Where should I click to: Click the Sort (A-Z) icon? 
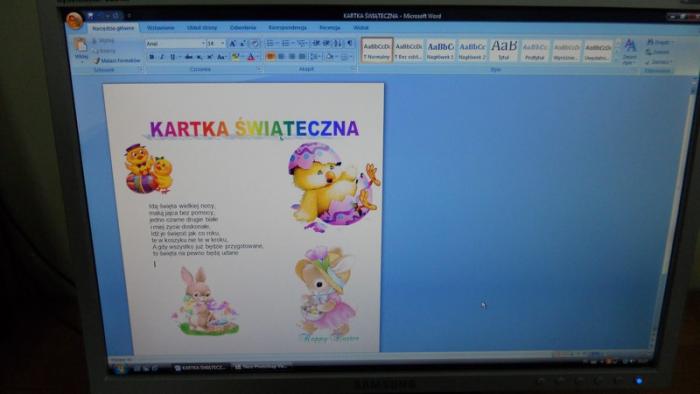tap(338, 43)
